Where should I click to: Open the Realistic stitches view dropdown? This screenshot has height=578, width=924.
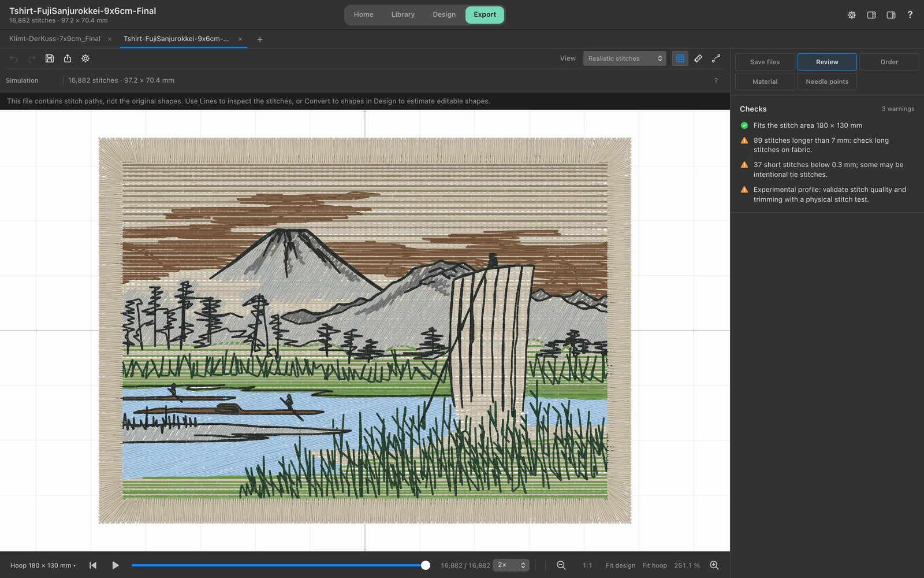[x=624, y=58]
